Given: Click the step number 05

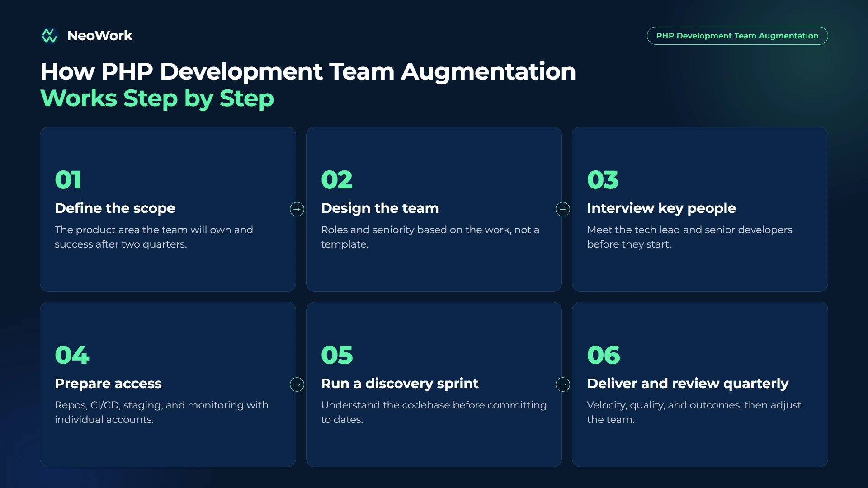Looking at the screenshot, I should [x=337, y=355].
